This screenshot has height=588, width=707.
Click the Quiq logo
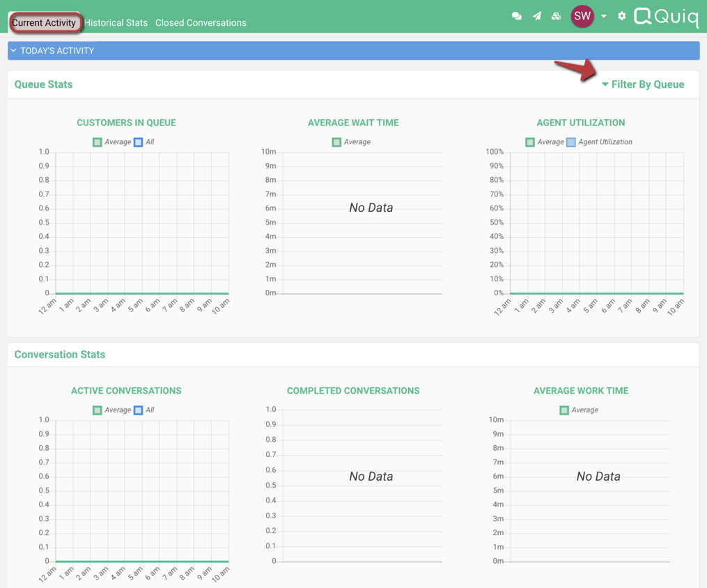667,17
